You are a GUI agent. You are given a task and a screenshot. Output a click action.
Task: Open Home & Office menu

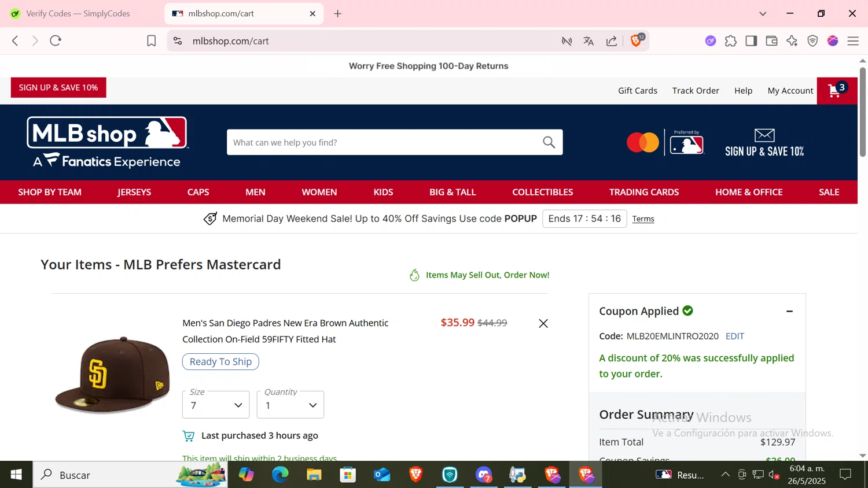(x=749, y=192)
